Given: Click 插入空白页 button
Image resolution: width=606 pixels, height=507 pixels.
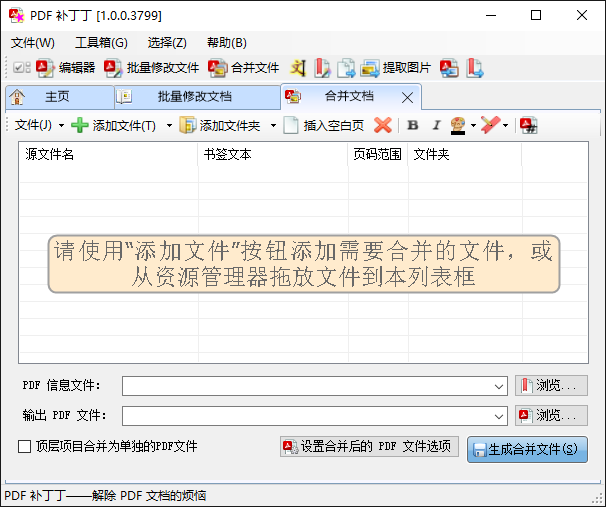Looking at the screenshot, I should click(324, 125).
